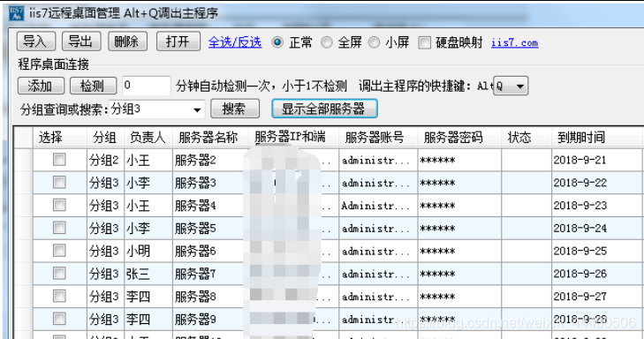Click the 添加 add button
The width and height of the screenshot is (644, 339).
41,86
